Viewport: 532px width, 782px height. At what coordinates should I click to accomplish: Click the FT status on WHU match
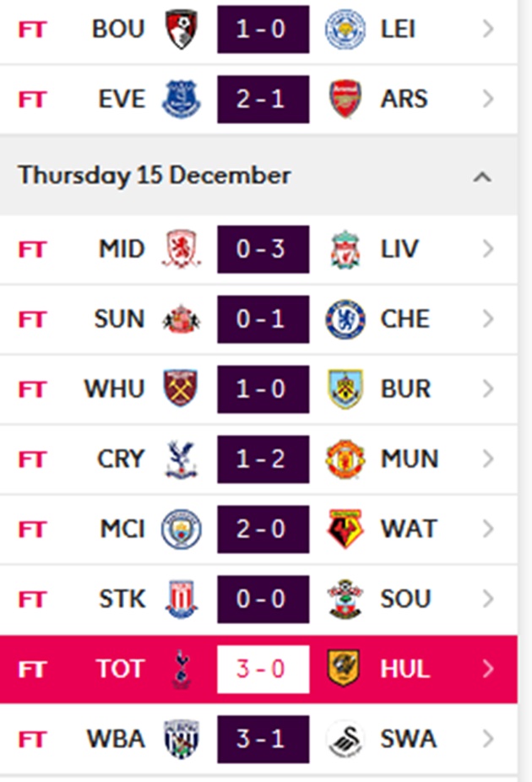33,389
